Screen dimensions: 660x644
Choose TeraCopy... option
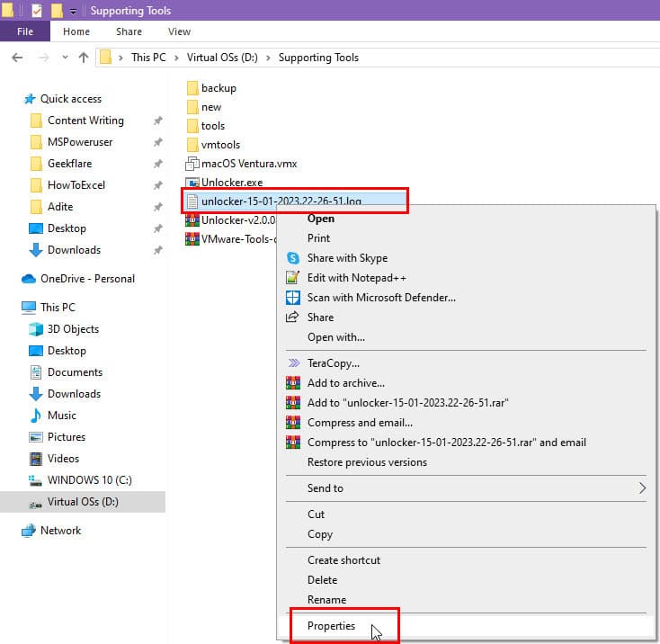pyautogui.click(x=333, y=363)
